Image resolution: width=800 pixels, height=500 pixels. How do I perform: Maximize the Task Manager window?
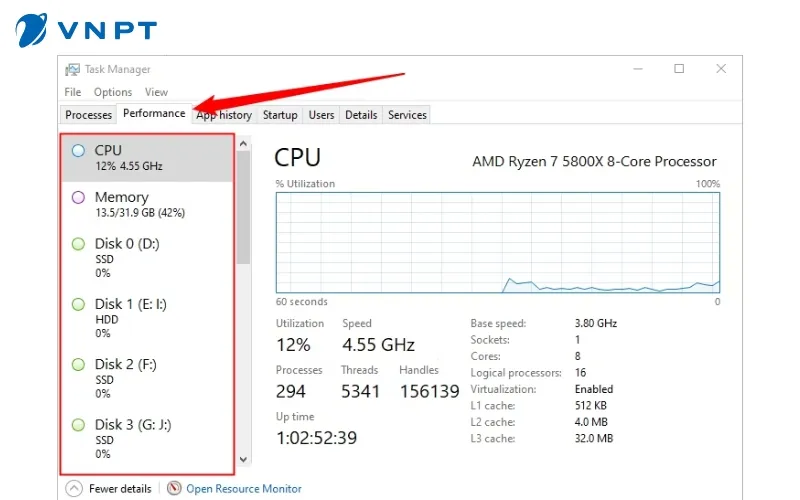679,69
